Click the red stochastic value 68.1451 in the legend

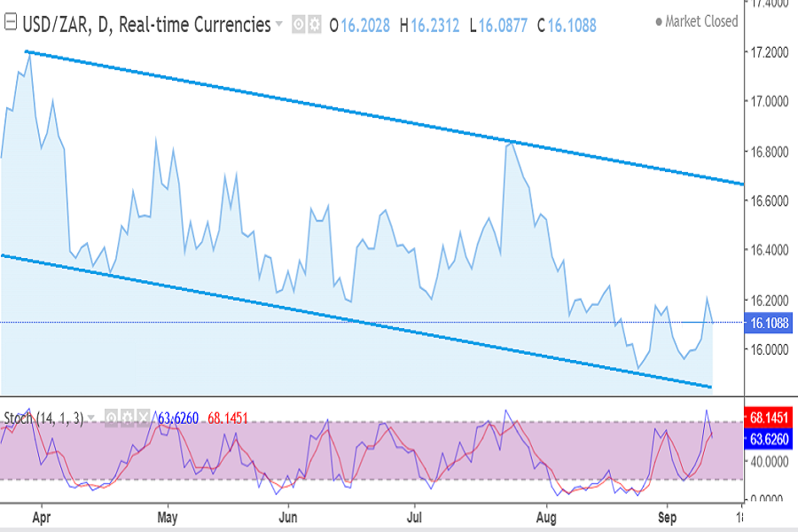click(228, 418)
